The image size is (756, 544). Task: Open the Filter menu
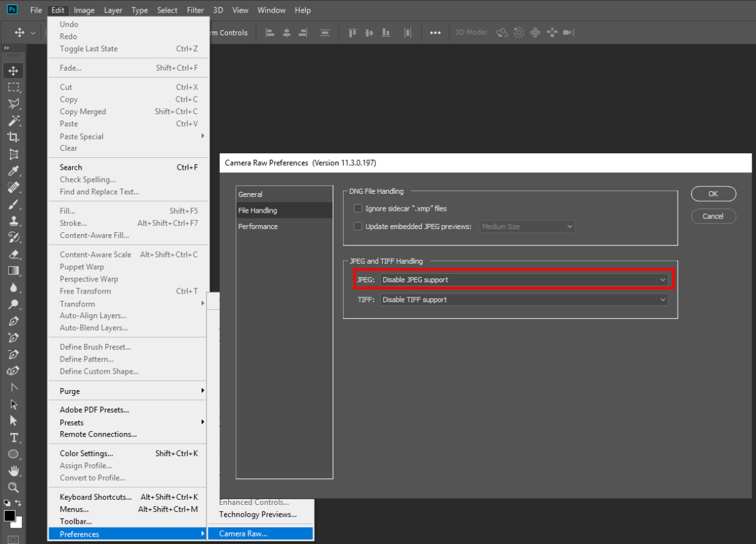[x=195, y=9]
